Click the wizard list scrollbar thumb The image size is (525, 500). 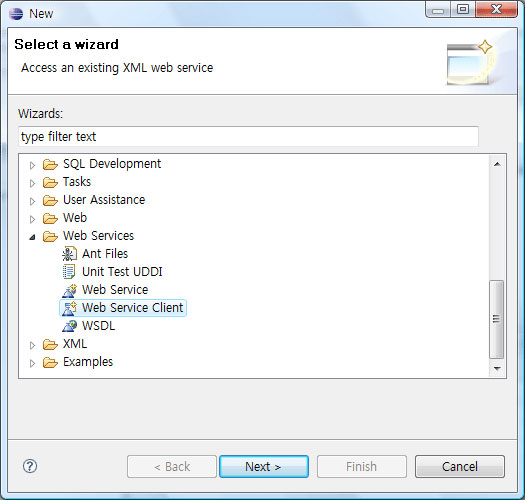pyautogui.click(x=497, y=319)
